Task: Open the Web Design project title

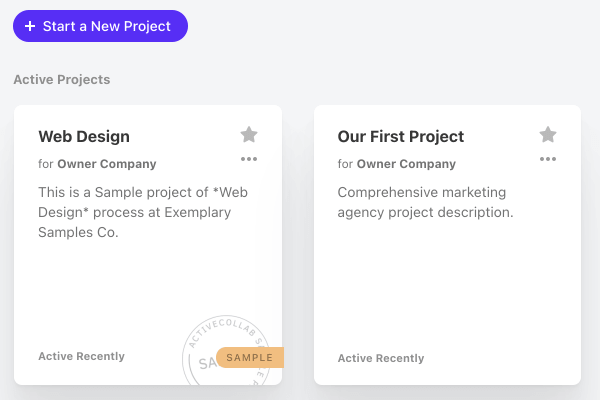Action: 84,137
